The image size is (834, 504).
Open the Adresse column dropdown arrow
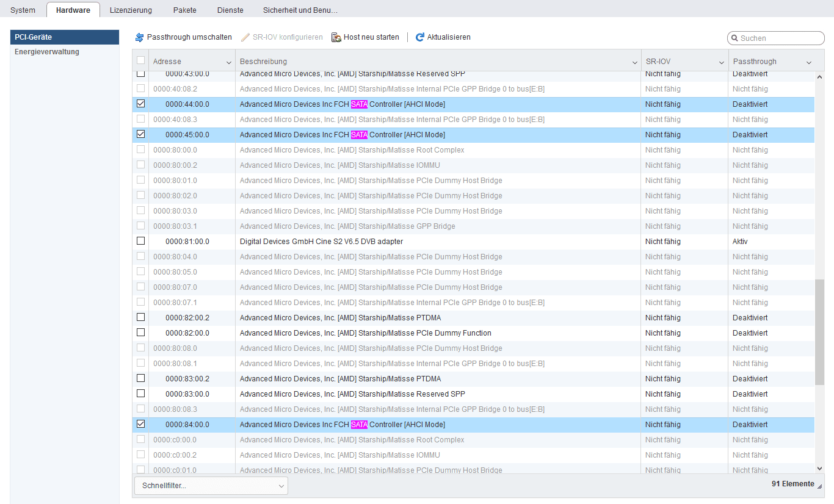click(229, 62)
